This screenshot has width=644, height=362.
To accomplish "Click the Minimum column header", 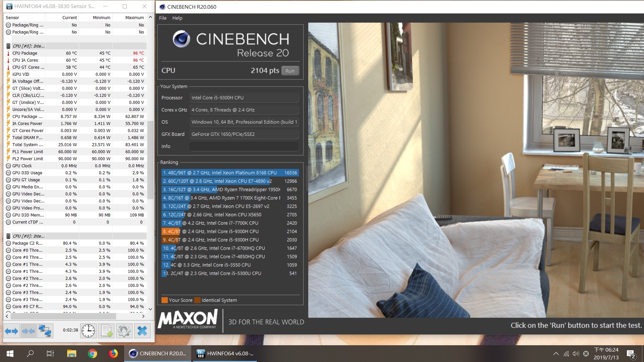I will (96, 17).
